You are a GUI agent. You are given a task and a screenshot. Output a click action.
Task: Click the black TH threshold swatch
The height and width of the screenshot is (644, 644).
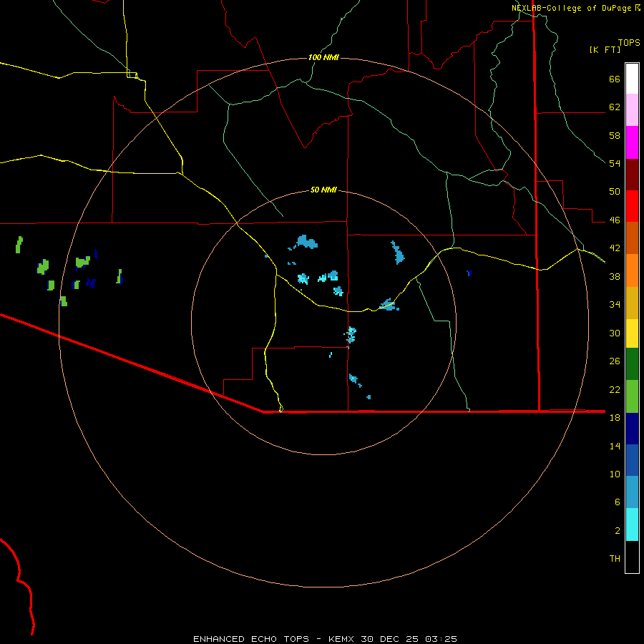click(x=632, y=557)
